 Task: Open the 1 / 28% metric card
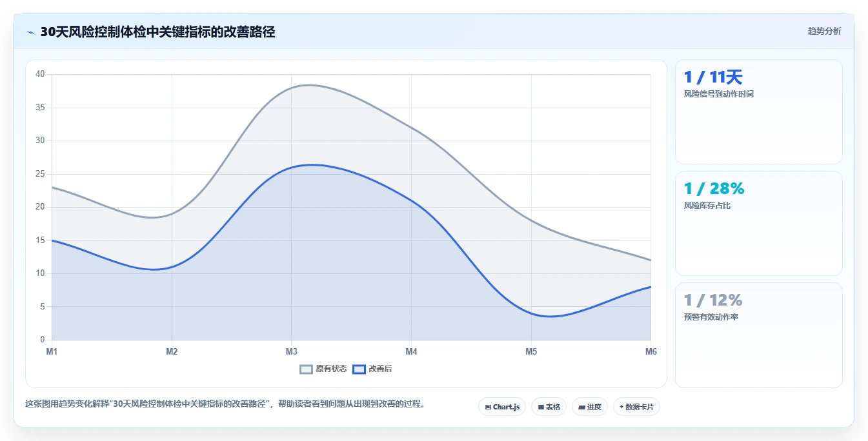[x=758, y=223]
